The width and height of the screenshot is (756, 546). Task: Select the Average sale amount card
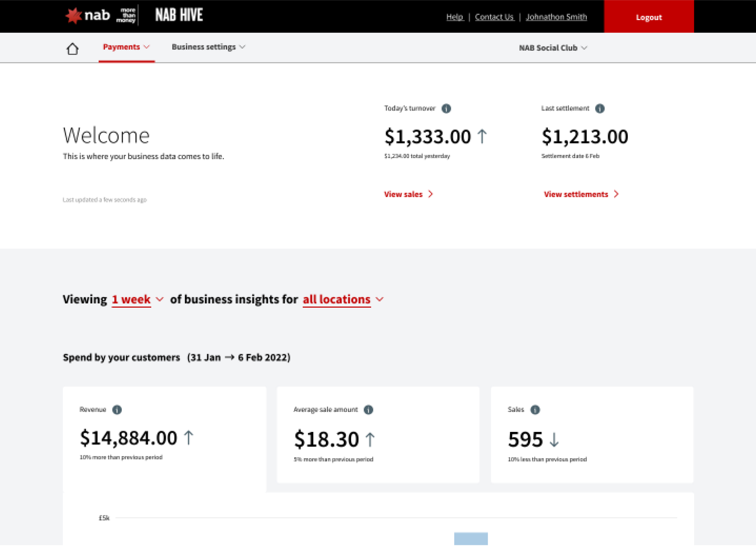tap(378, 435)
